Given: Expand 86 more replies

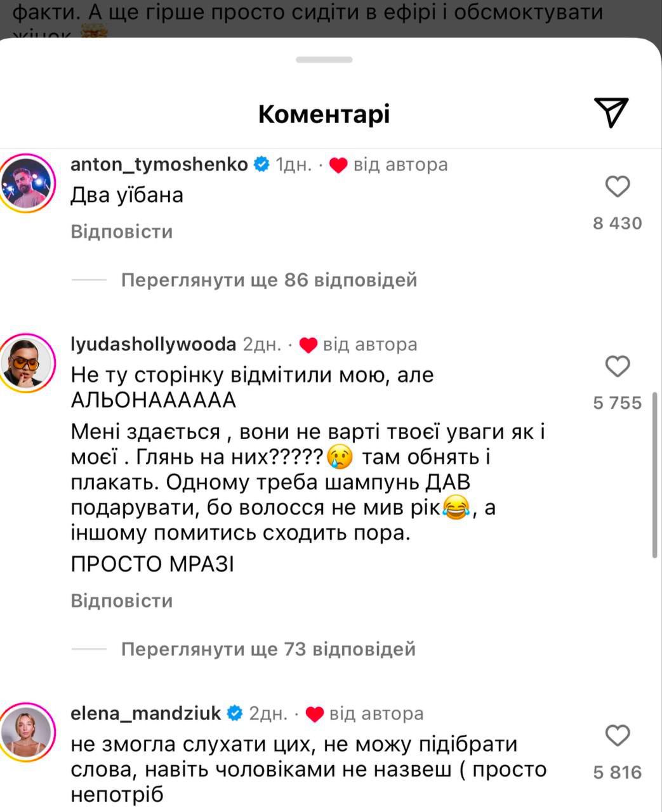Looking at the screenshot, I should (x=269, y=280).
